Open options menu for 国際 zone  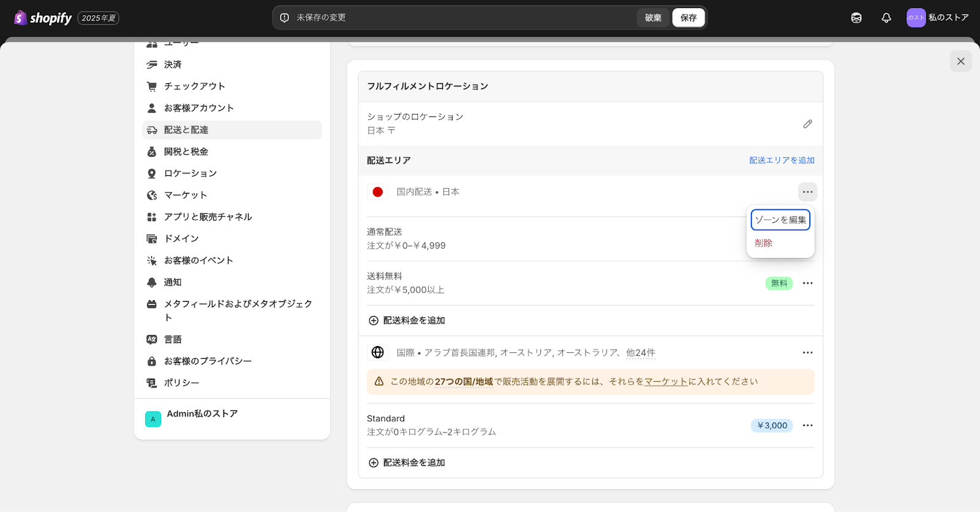(x=808, y=353)
